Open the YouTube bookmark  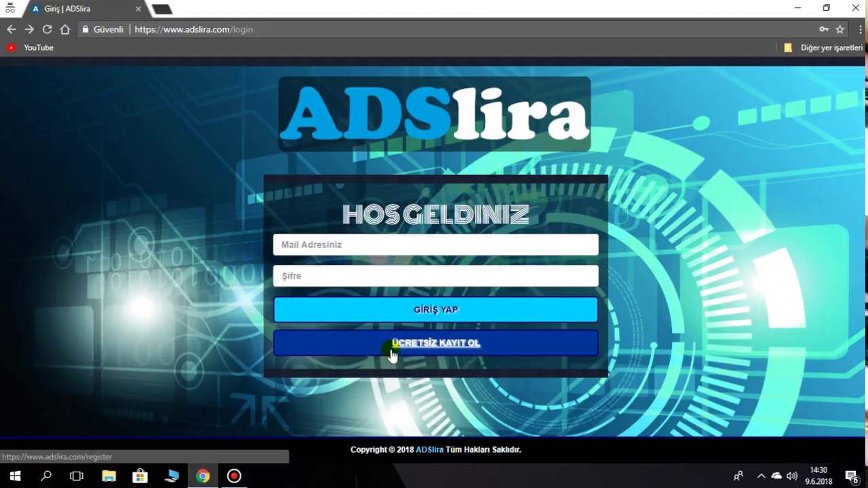pos(30,47)
